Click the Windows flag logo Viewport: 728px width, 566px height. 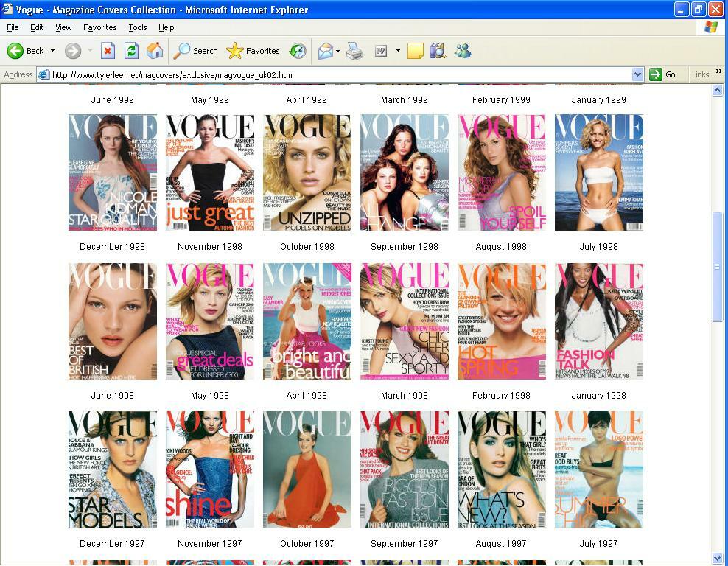point(711,27)
